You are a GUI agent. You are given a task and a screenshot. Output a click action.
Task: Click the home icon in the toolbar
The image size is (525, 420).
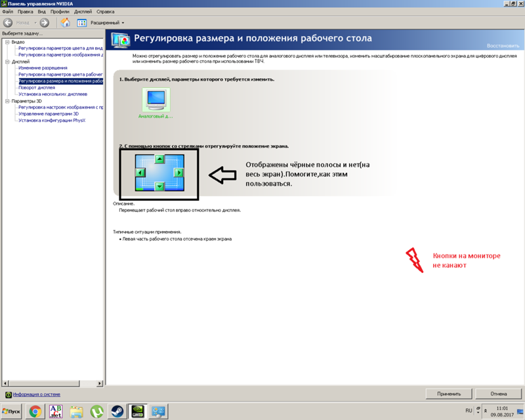click(x=65, y=22)
